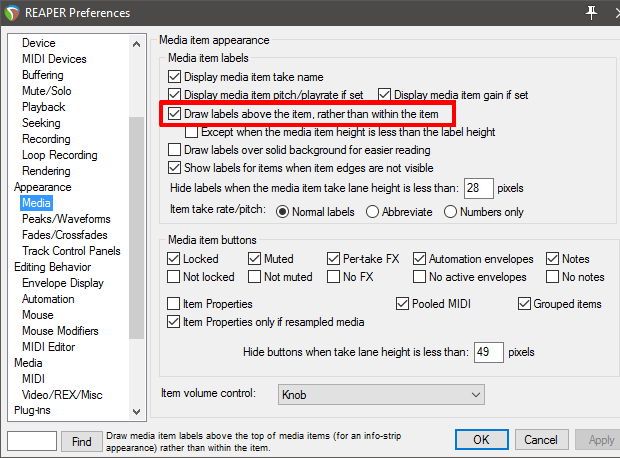Open the Seeking preferences page
This screenshot has height=458, width=620.
pos(41,123)
